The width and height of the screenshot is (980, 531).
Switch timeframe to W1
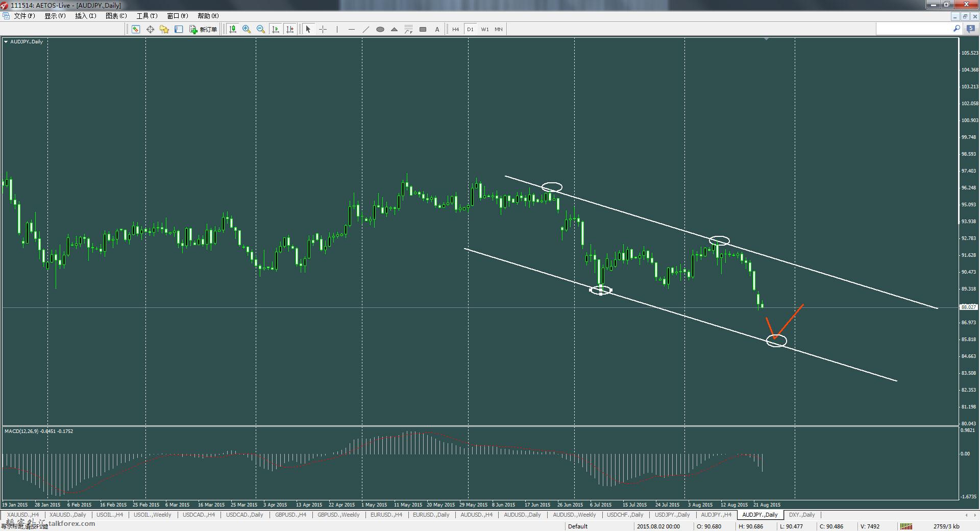tap(484, 29)
